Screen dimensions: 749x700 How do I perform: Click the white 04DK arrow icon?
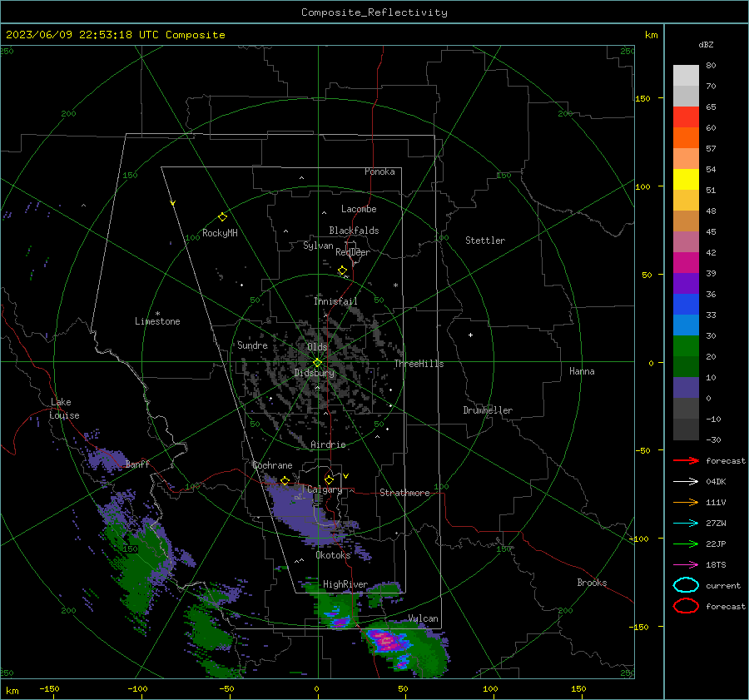click(x=686, y=482)
